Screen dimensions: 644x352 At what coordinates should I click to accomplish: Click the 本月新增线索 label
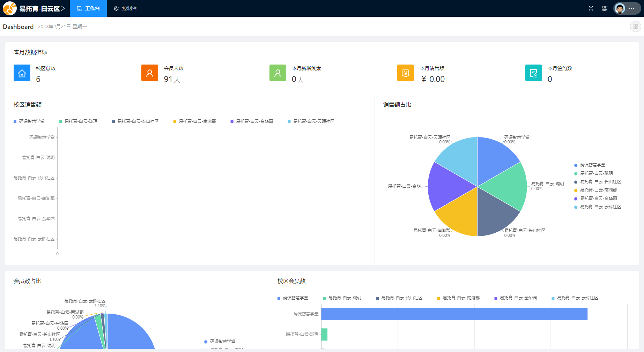point(306,68)
